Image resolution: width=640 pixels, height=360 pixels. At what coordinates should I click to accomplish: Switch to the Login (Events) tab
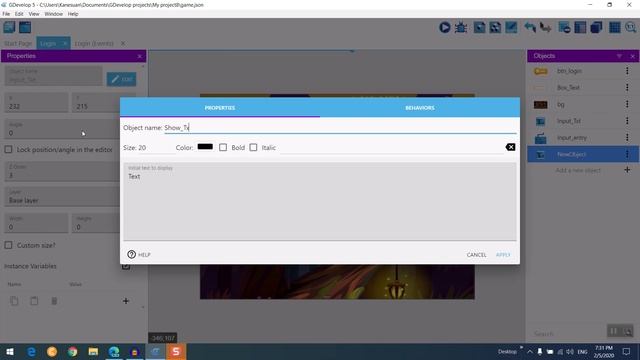(94, 43)
